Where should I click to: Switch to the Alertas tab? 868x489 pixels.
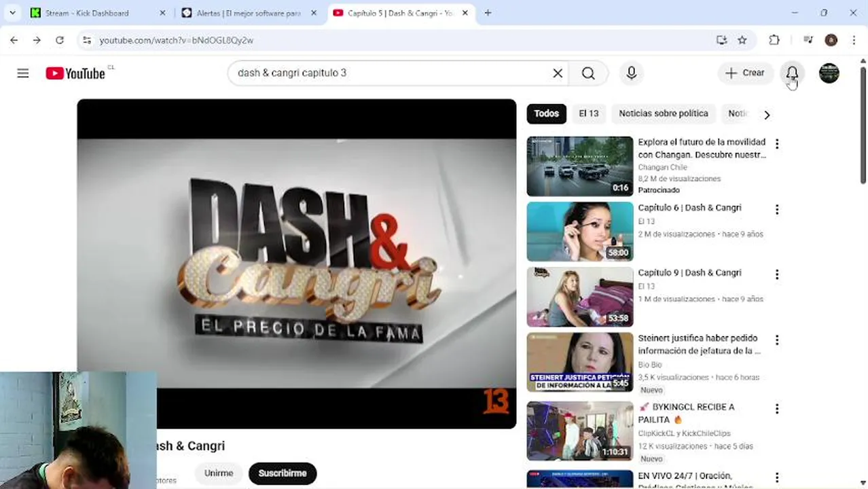(250, 13)
